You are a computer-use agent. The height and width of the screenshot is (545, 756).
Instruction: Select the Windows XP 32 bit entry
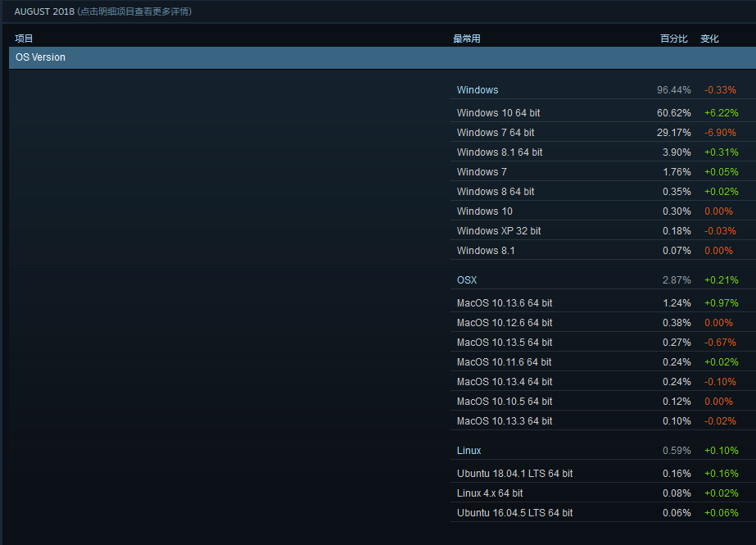pyautogui.click(x=499, y=231)
